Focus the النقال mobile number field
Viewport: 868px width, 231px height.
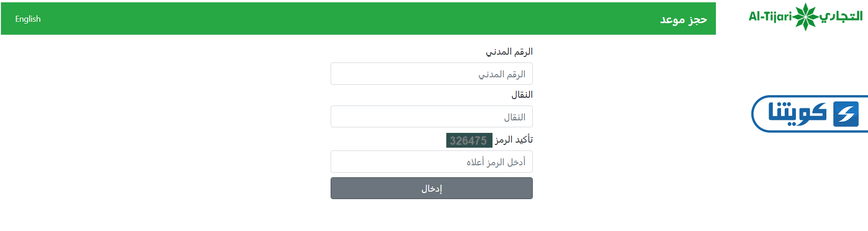coord(431,117)
